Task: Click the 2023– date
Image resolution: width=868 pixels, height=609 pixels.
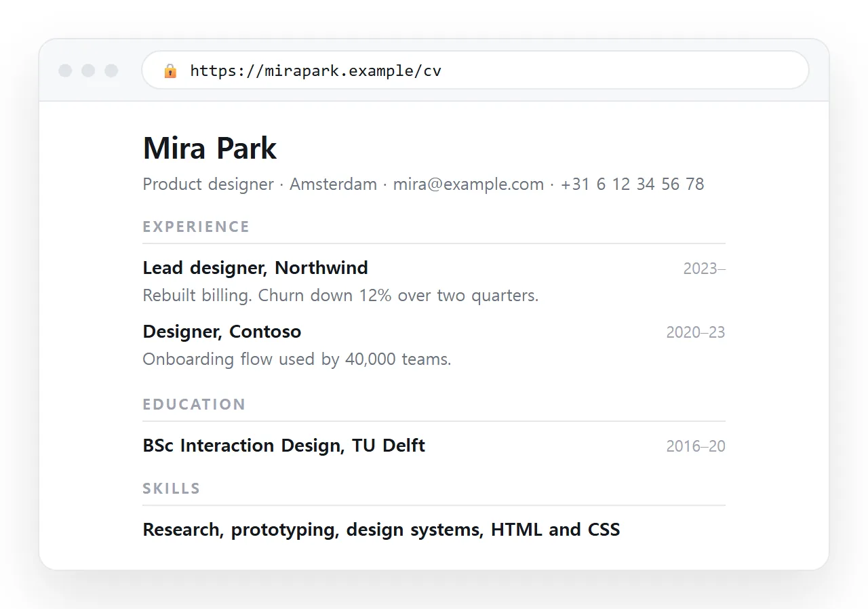Action: (704, 269)
